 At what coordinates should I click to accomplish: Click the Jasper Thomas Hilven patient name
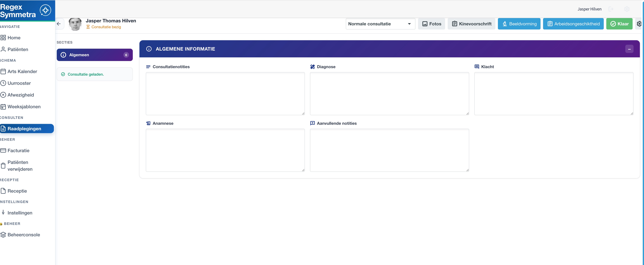tap(111, 21)
